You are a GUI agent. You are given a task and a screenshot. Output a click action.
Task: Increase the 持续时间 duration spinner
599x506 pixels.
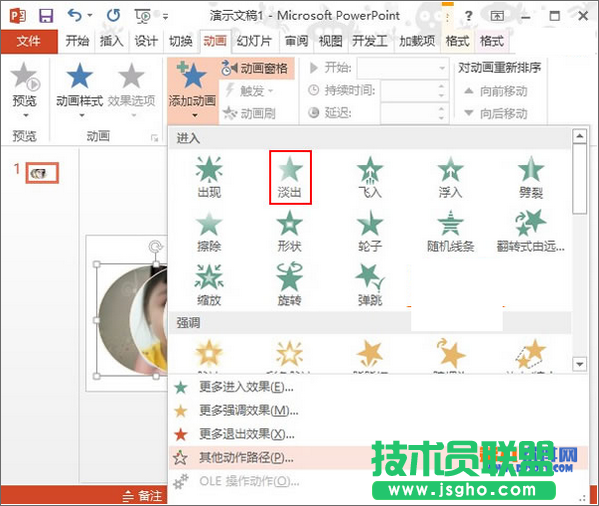(442, 86)
